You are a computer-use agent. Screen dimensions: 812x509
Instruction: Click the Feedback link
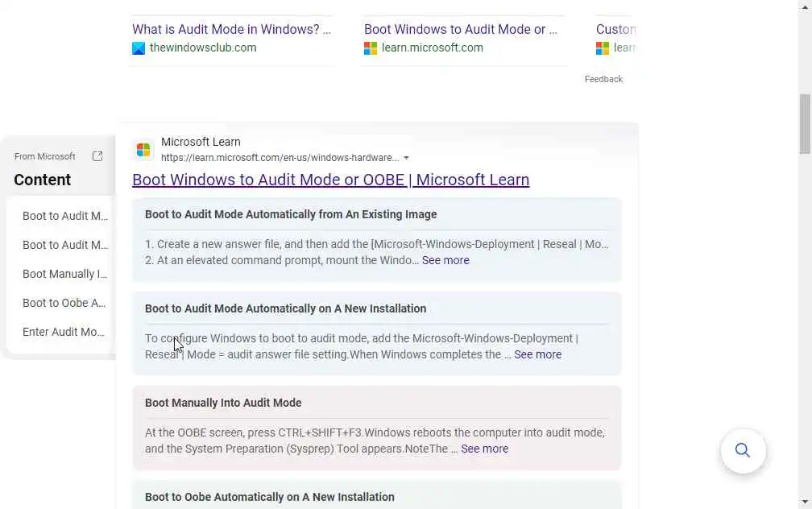(603, 79)
